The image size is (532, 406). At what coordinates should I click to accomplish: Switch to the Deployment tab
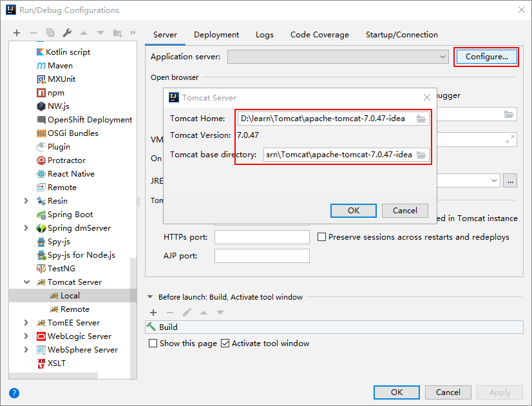tap(216, 35)
